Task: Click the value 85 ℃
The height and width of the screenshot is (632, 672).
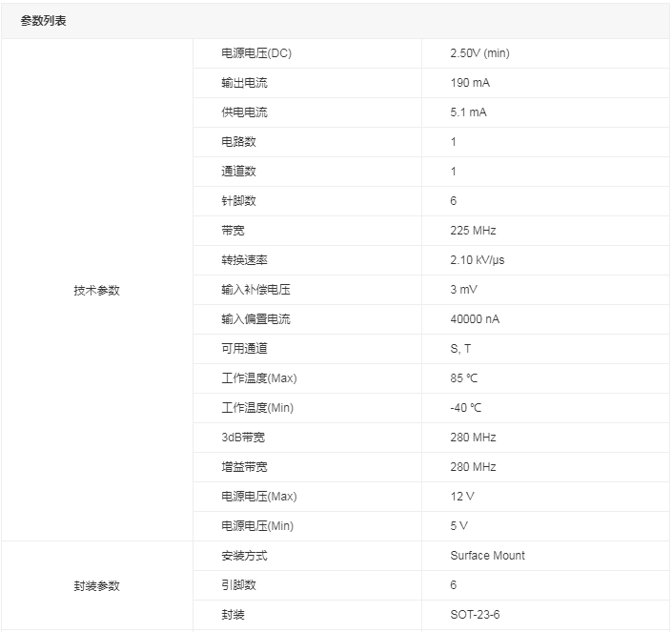Action: click(x=463, y=378)
